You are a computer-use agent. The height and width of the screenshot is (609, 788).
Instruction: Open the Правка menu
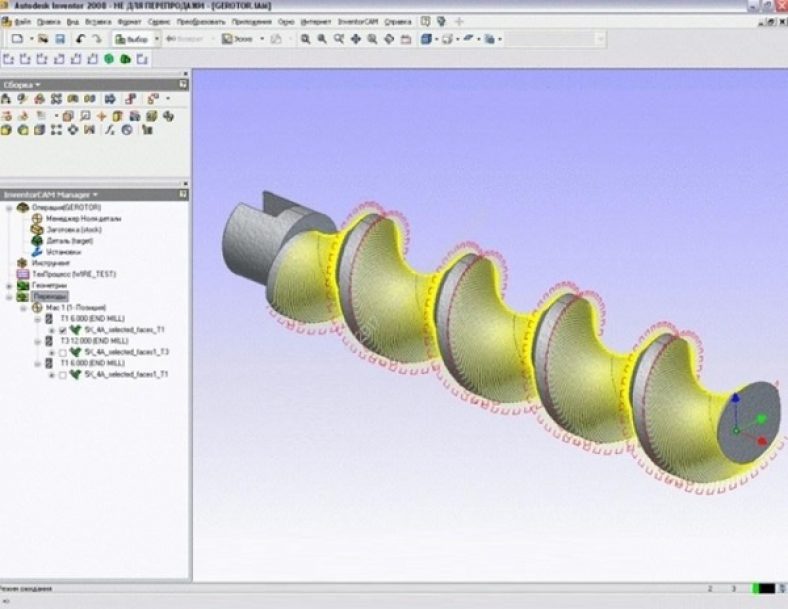(49, 22)
